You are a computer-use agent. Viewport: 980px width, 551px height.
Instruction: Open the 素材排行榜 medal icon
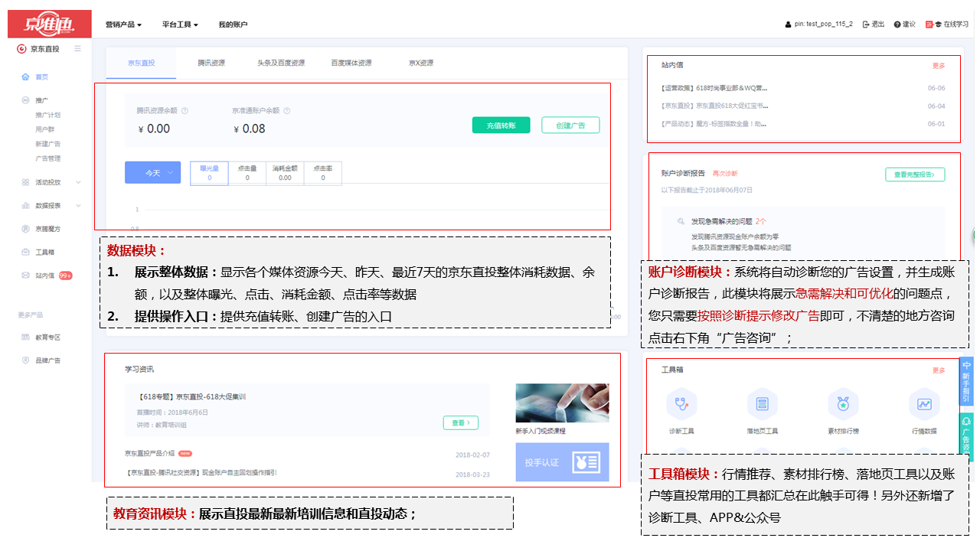843,403
